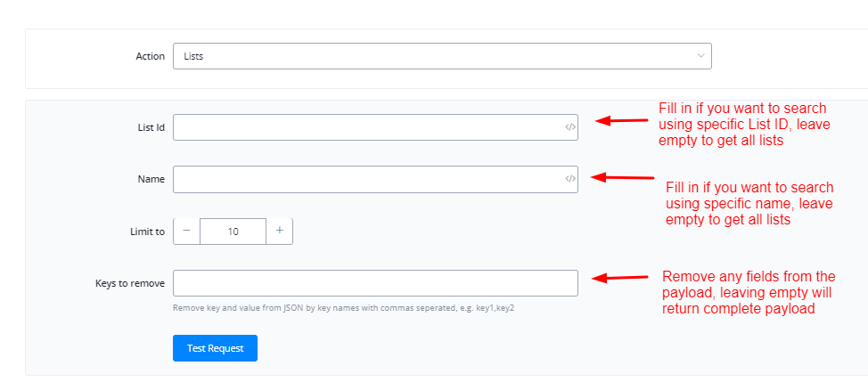Focus the List Id input field
The width and height of the screenshot is (868, 382).
pyautogui.click(x=367, y=127)
